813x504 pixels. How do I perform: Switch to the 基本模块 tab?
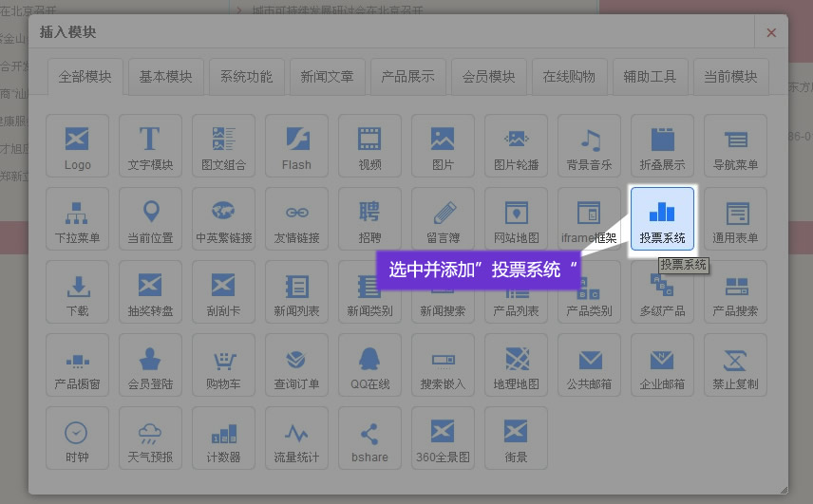166,77
